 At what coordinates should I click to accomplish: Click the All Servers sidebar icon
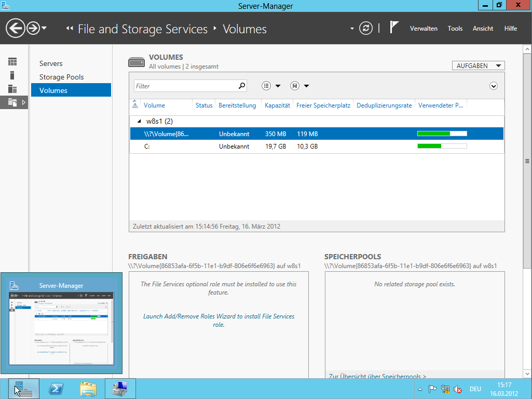pos(12,89)
